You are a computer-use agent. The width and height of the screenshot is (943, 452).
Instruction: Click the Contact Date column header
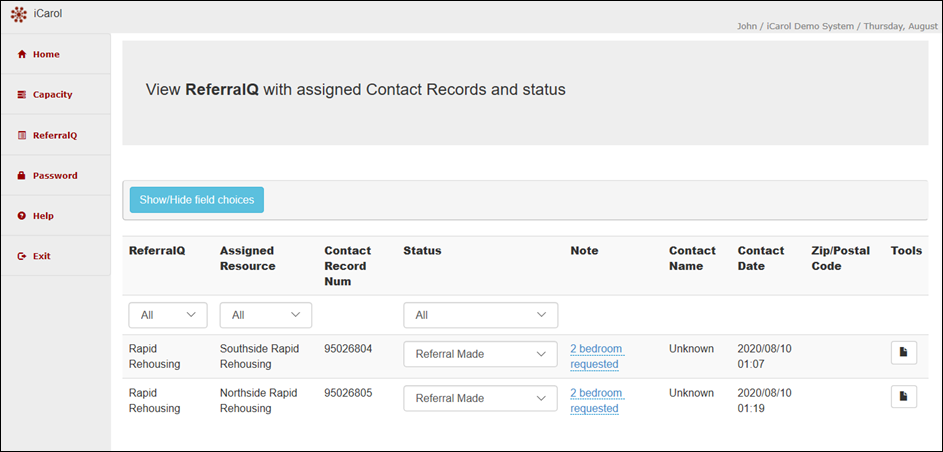click(x=761, y=258)
